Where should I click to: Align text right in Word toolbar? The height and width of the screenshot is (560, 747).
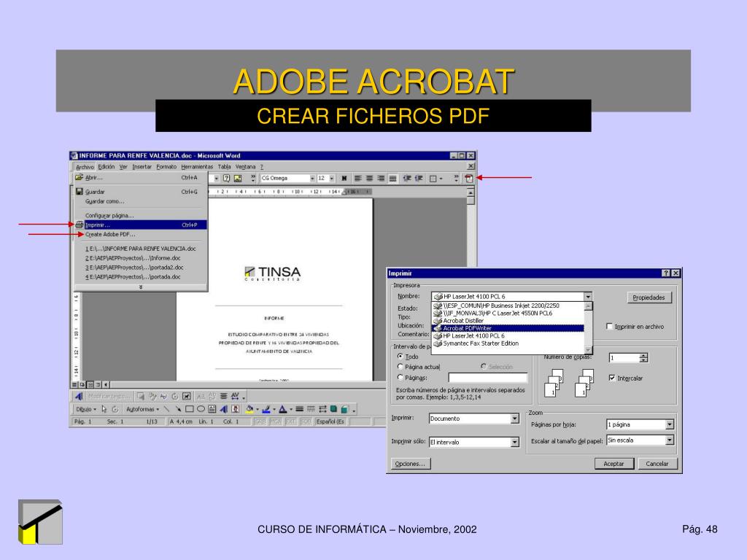[381, 178]
